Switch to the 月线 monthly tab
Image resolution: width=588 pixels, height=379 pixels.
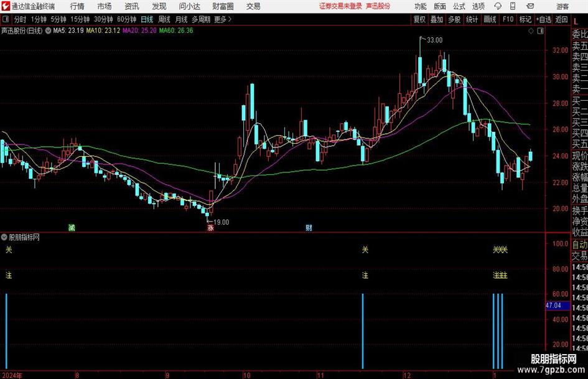point(181,19)
